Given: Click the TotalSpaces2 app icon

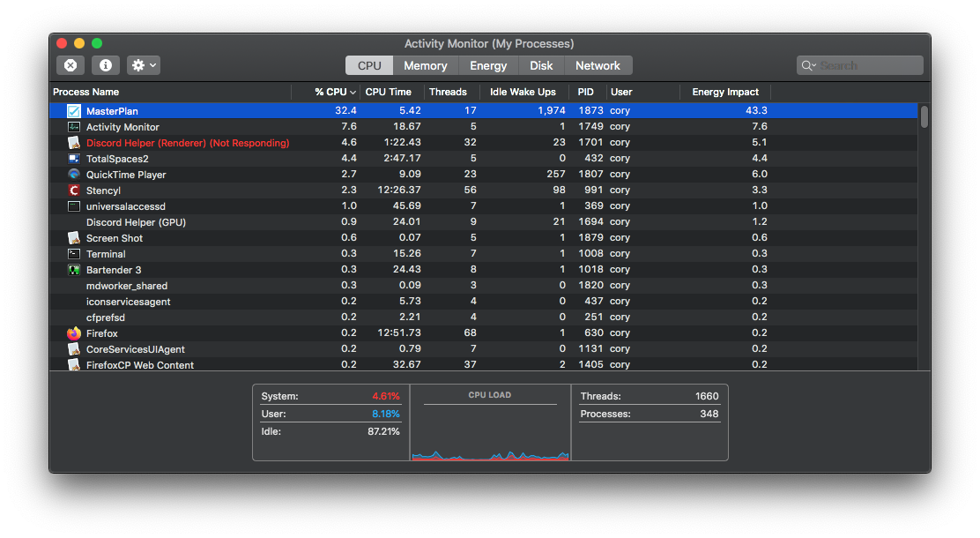Looking at the screenshot, I should 74,158.
